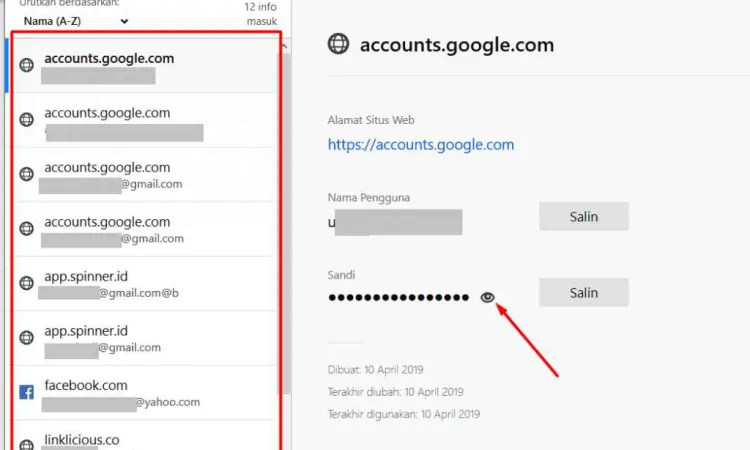The image size is (750, 450).
Task: Open the Nama (A-Z) sort dropdown
Action: (x=76, y=21)
